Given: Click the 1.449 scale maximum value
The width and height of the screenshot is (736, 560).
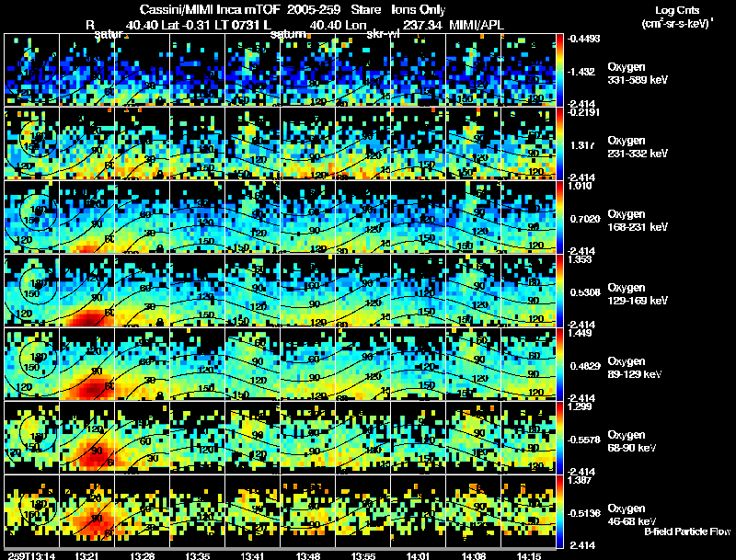Looking at the screenshot, I should click(580, 334).
